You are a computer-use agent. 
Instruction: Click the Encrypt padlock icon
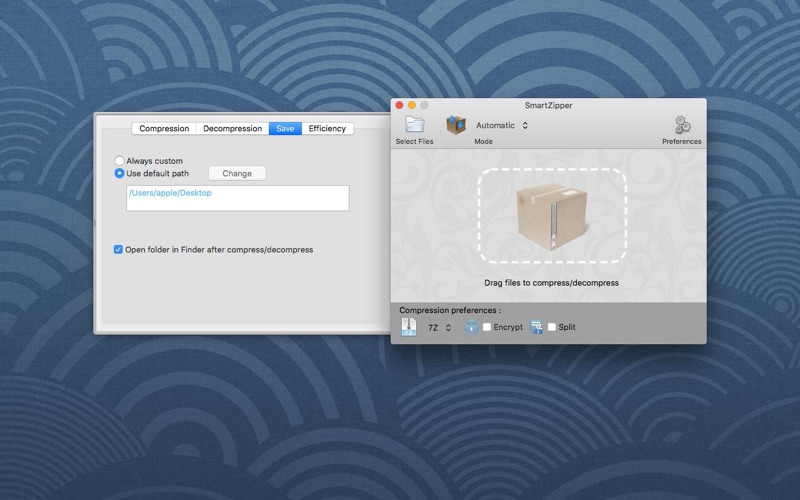pos(471,327)
